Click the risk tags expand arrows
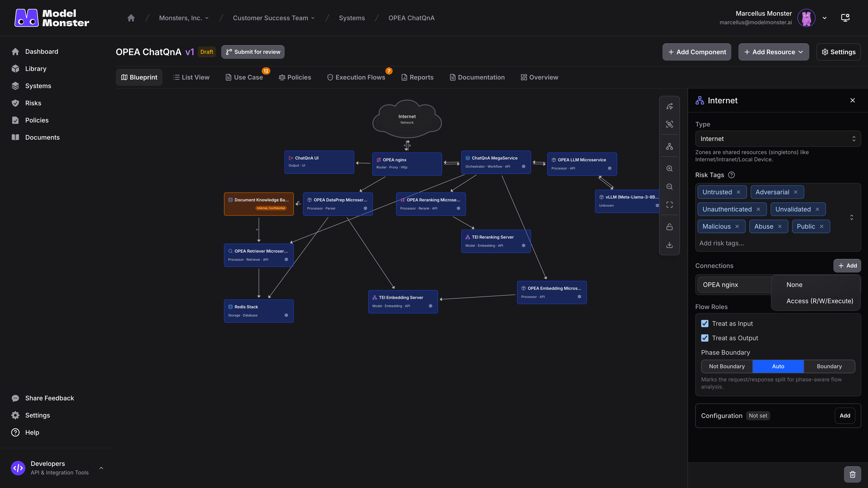Image resolution: width=868 pixels, height=488 pixels. (x=851, y=217)
